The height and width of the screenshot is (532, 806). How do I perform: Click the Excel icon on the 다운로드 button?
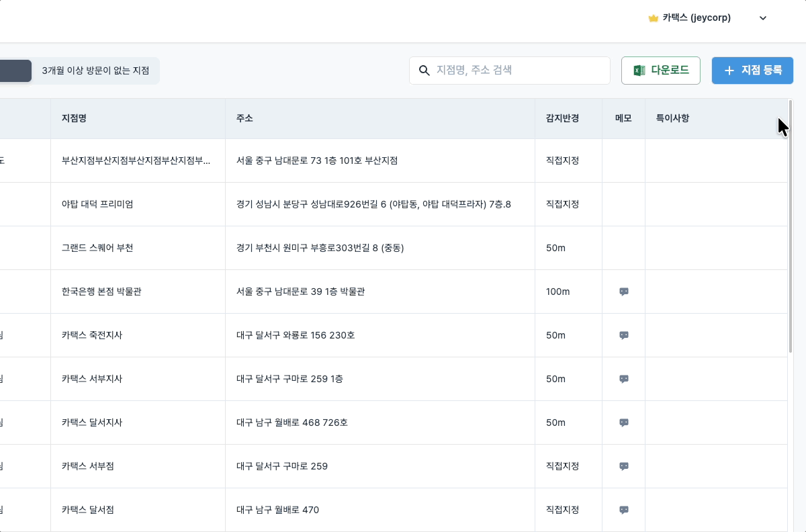(x=639, y=70)
